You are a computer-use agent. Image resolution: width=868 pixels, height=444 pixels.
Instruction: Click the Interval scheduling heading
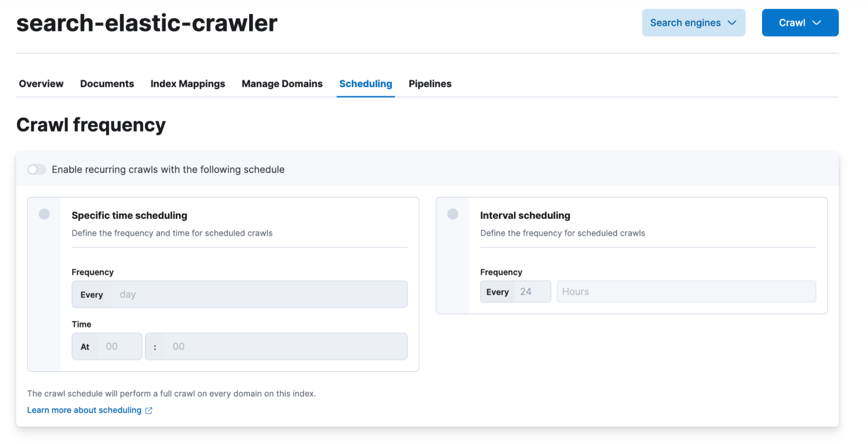pyautogui.click(x=525, y=215)
